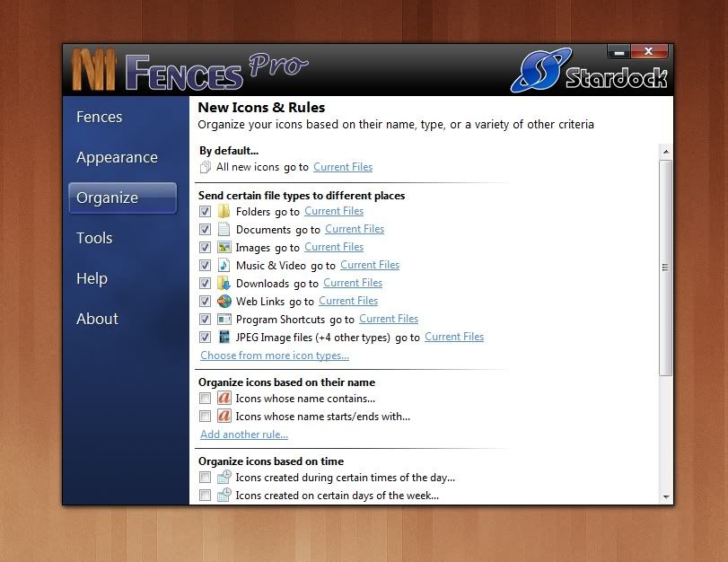Click the vertical scrollbar thumb
Screen dimensions: 728x562
click(x=666, y=268)
